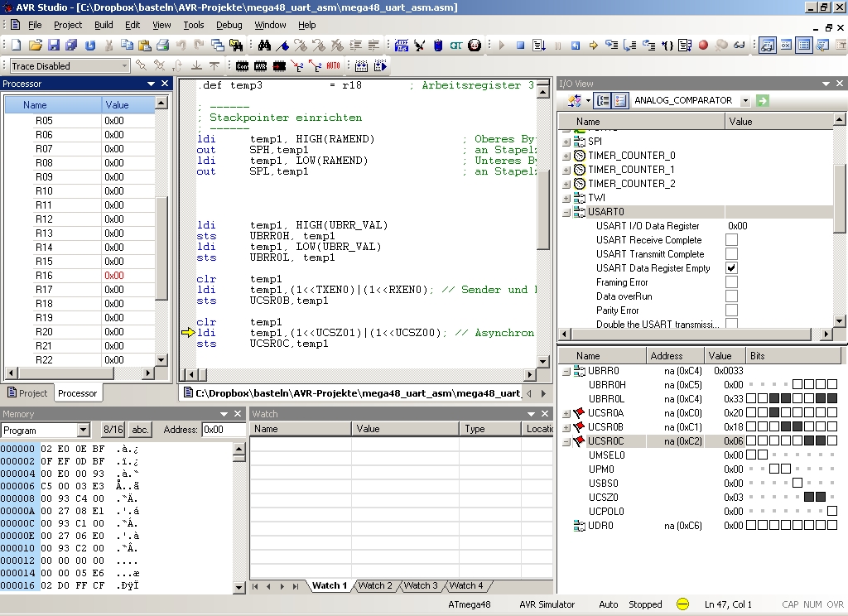Uncheck USART Data Register Empty

point(731,268)
